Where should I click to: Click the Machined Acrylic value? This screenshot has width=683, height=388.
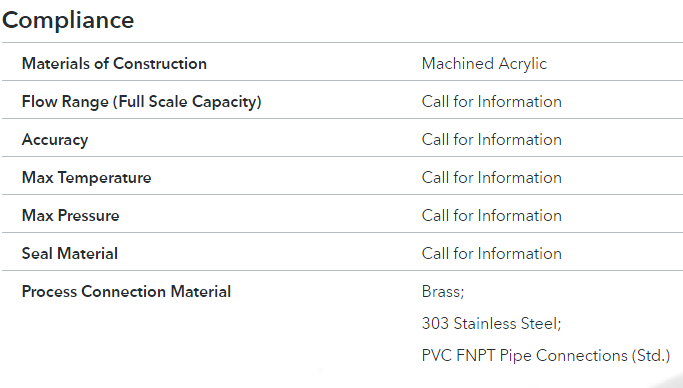484,64
